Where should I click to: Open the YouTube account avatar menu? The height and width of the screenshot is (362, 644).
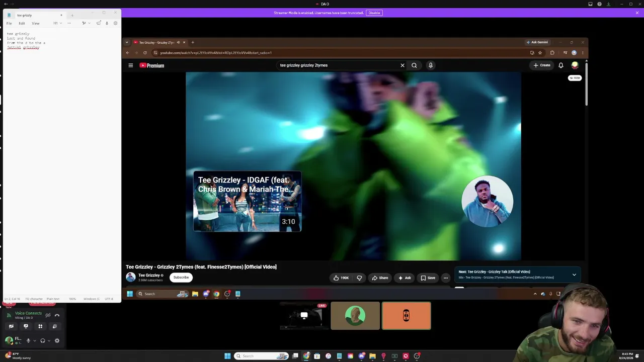click(x=575, y=65)
